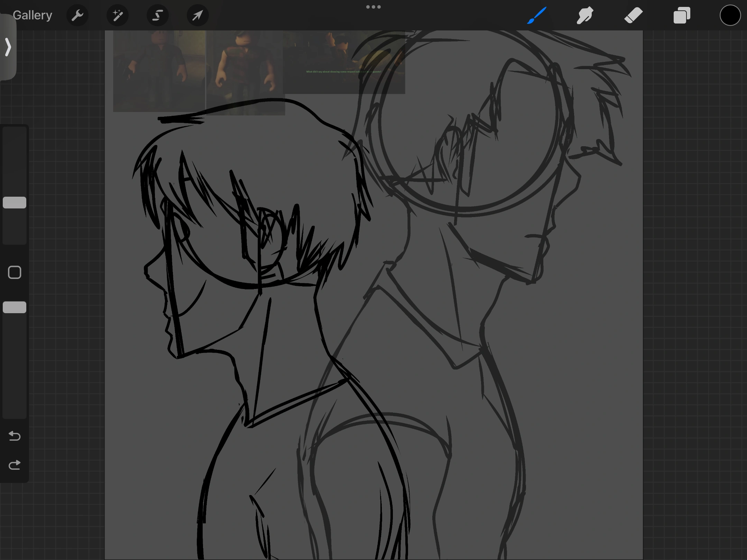
Task: Open the Gallery view
Action: (33, 15)
